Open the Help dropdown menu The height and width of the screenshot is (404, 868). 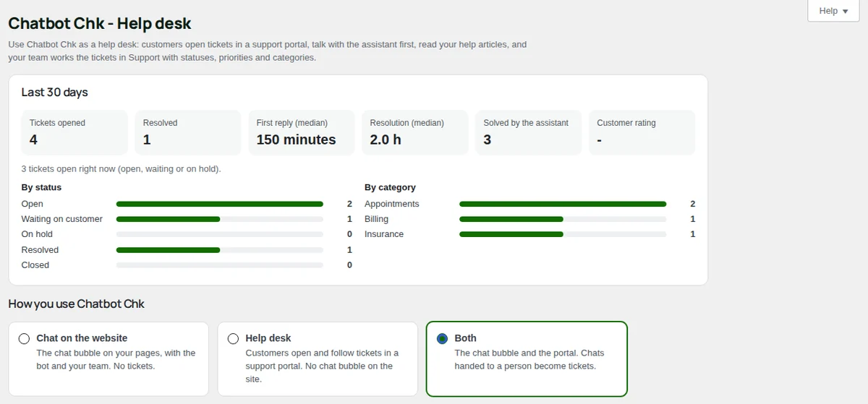pyautogui.click(x=833, y=11)
